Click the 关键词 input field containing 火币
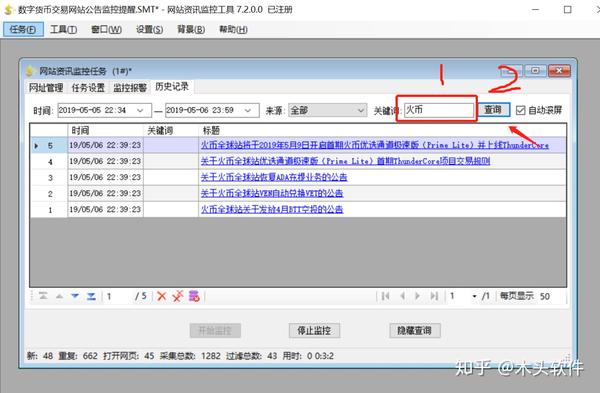The width and height of the screenshot is (600, 393). point(439,110)
